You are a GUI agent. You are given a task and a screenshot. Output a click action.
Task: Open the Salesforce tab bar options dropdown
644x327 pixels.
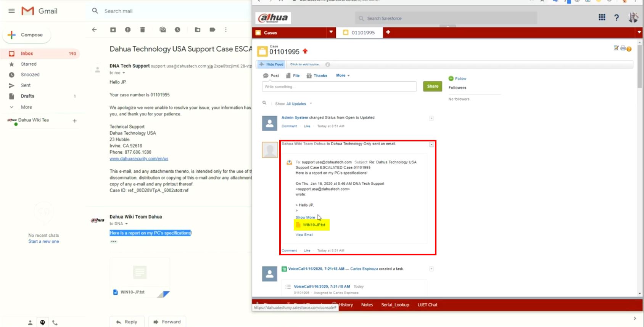tap(639, 32)
